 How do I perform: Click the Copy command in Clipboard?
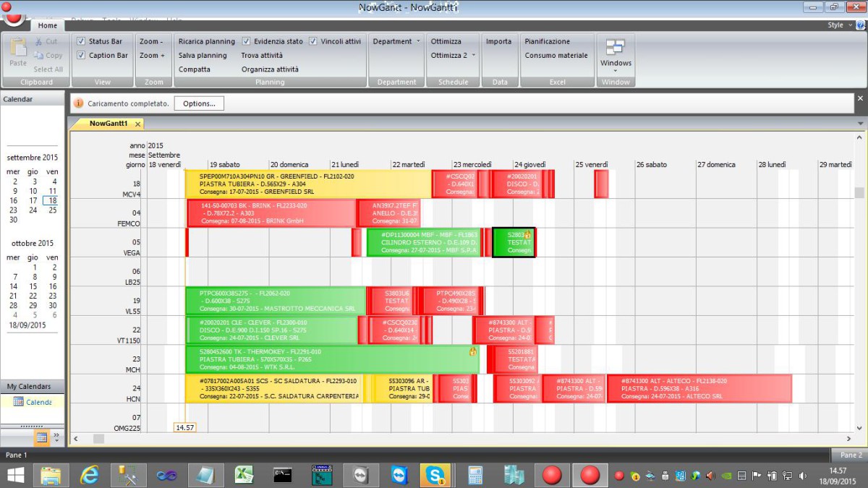coord(48,55)
